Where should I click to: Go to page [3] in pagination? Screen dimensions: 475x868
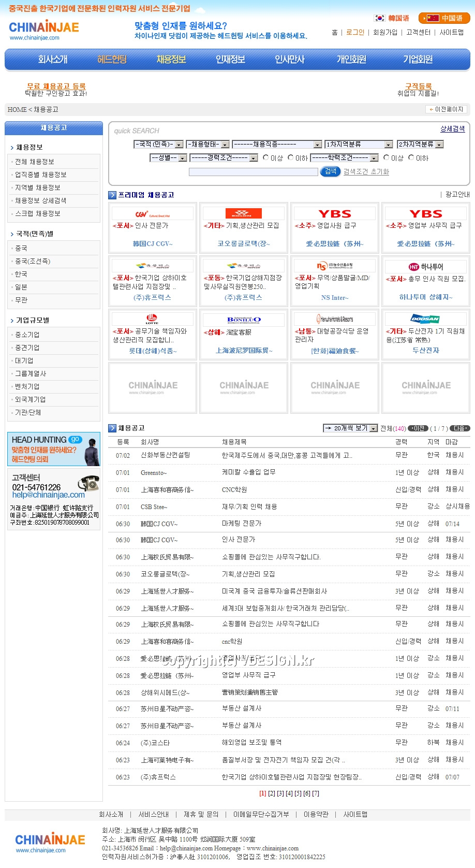[280, 793]
